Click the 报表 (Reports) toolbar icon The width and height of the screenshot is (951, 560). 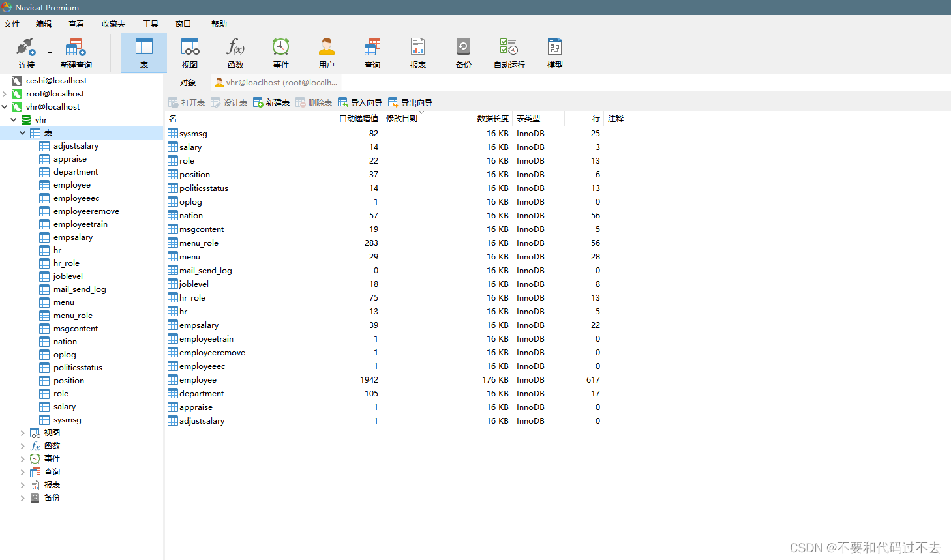click(x=417, y=52)
